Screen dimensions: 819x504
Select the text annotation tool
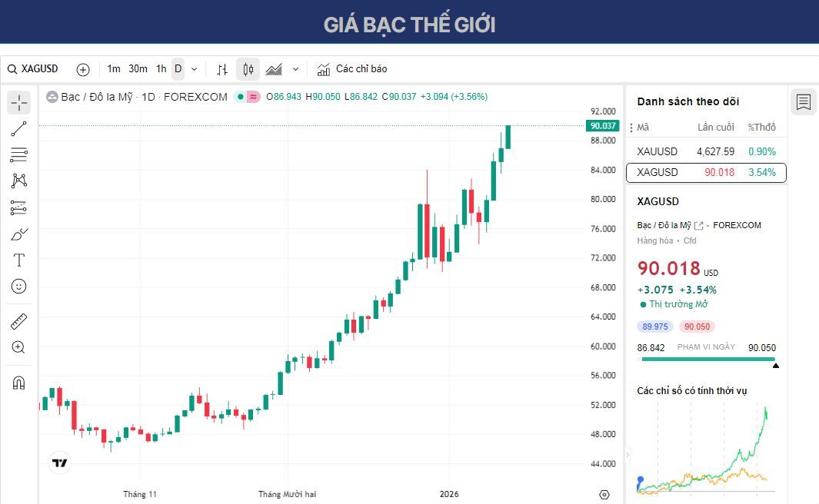coord(18,260)
